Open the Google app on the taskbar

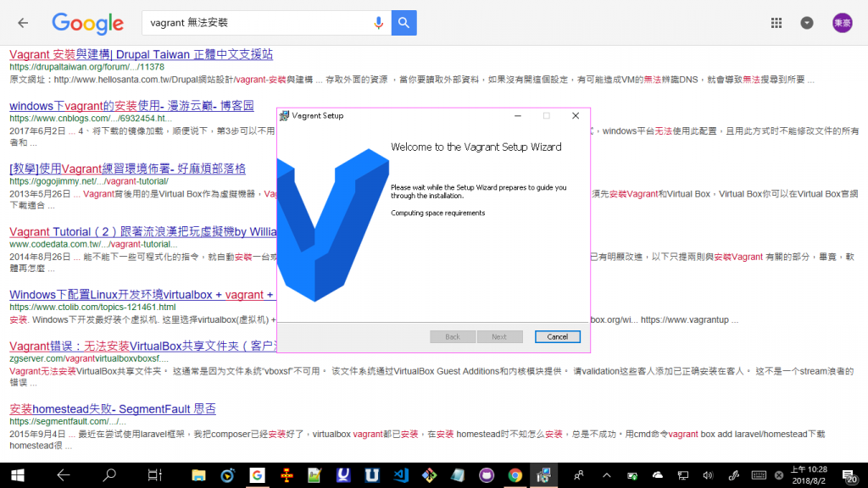pyautogui.click(x=257, y=475)
